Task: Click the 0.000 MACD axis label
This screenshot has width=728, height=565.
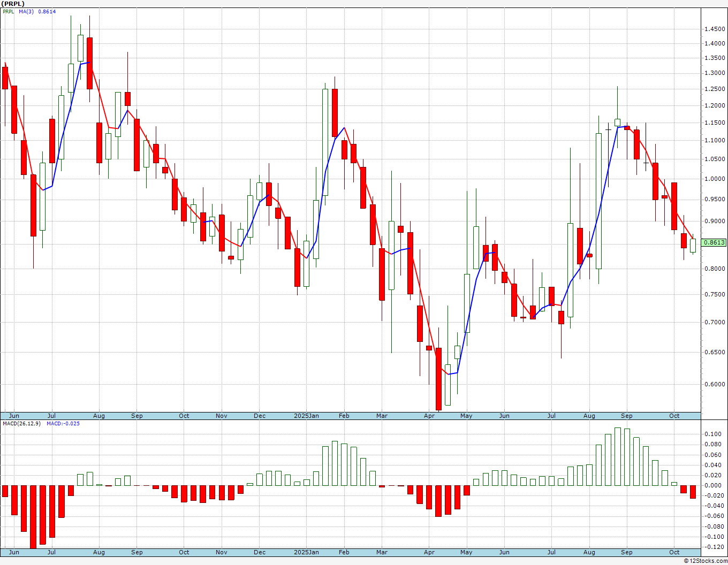Action: click(x=712, y=485)
